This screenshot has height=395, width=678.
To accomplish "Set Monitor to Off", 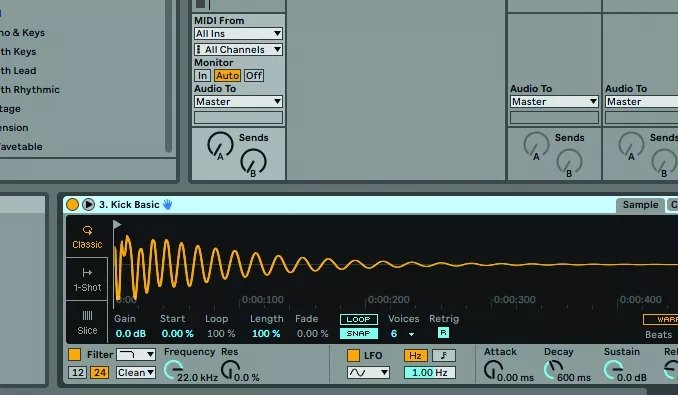I will [x=254, y=76].
